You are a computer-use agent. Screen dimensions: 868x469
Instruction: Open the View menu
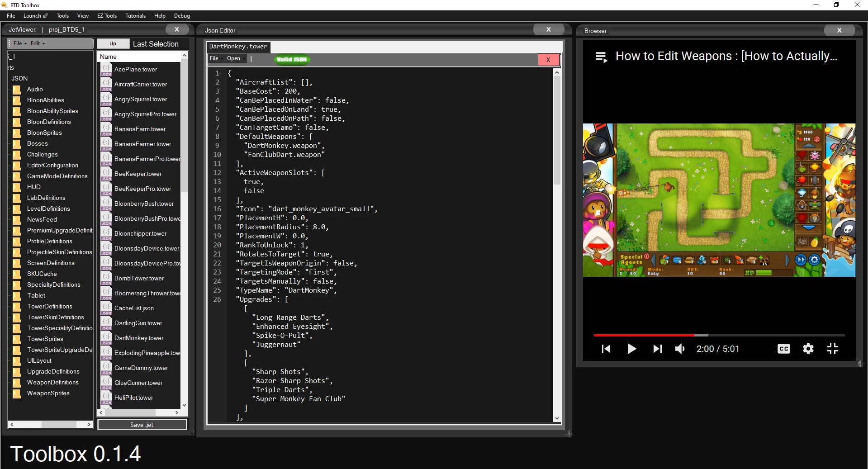(x=83, y=16)
